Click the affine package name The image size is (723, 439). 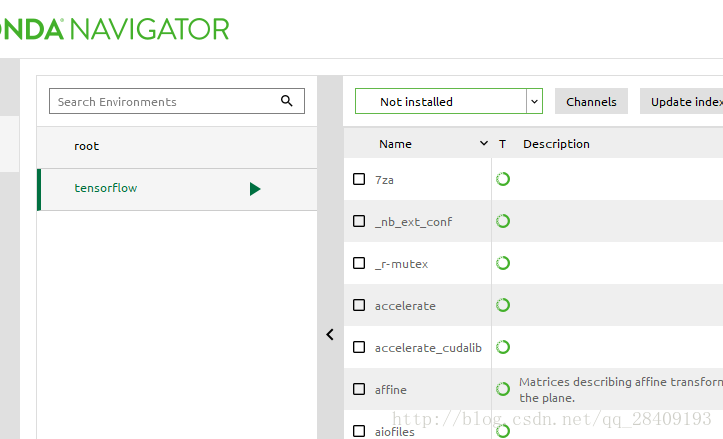click(x=391, y=390)
